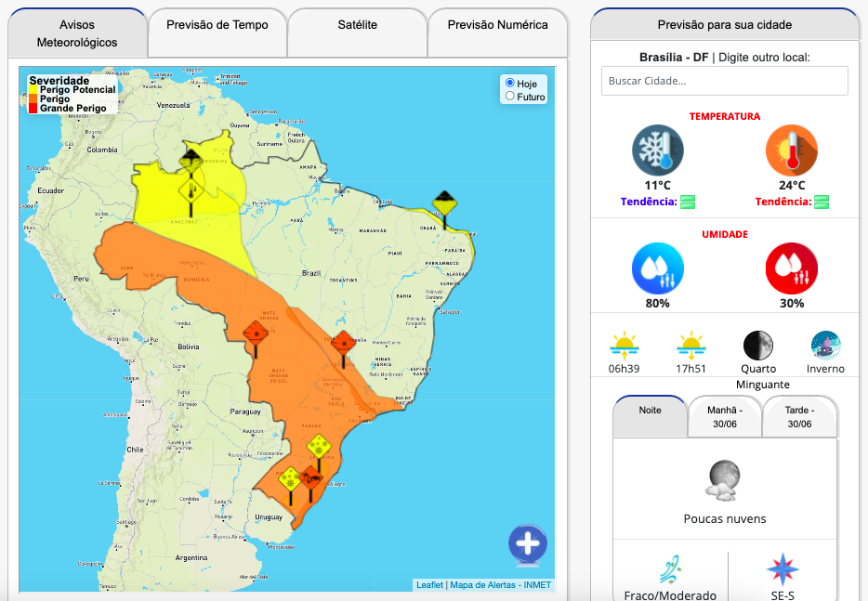
Task: Click the yellow Perigo Potencial legend swatch
Action: (33, 90)
